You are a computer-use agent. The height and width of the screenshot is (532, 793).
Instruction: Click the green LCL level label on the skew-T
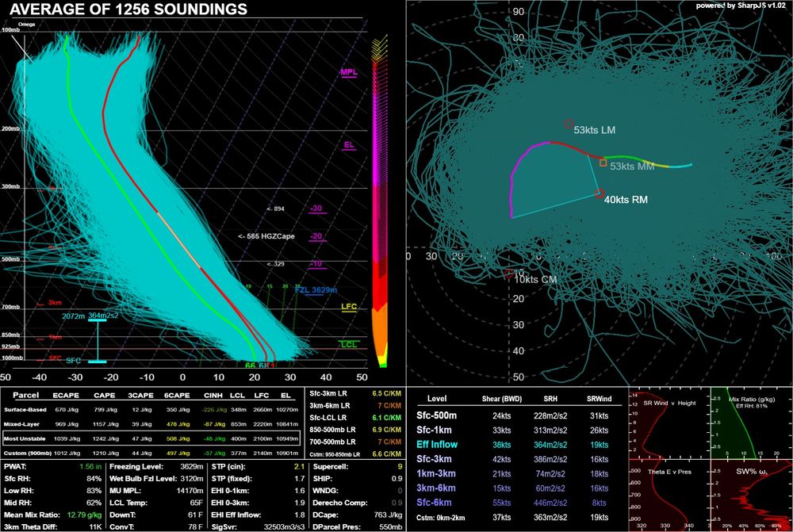click(x=348, y=344)
